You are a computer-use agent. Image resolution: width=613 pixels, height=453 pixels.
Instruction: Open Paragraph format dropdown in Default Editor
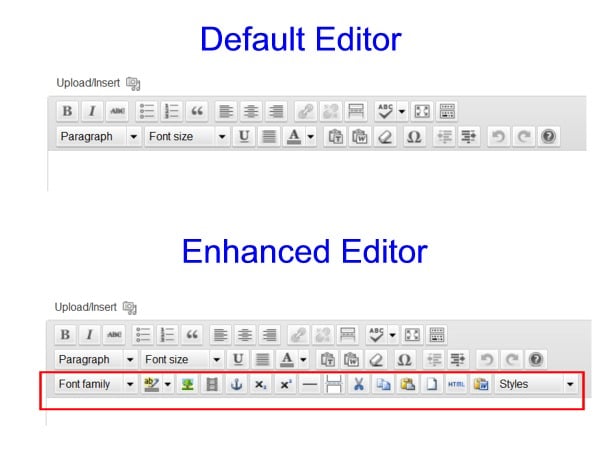tap(98, 136)
